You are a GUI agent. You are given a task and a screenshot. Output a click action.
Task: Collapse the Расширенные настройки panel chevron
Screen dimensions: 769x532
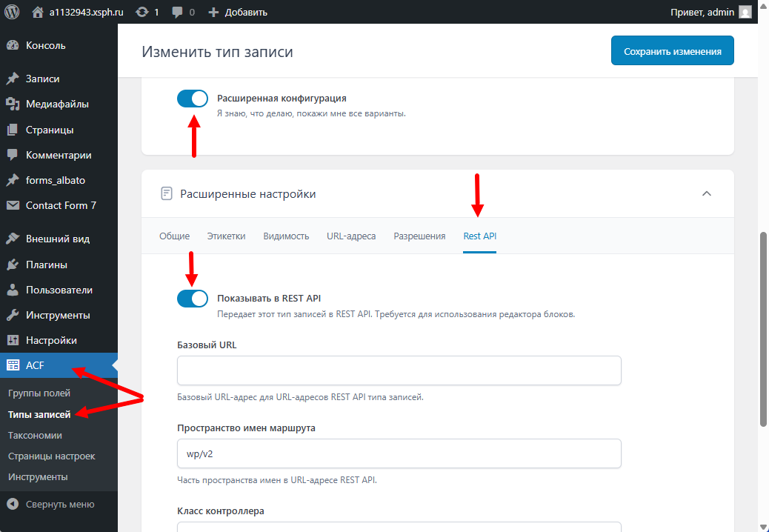click(x=707, y=194)
